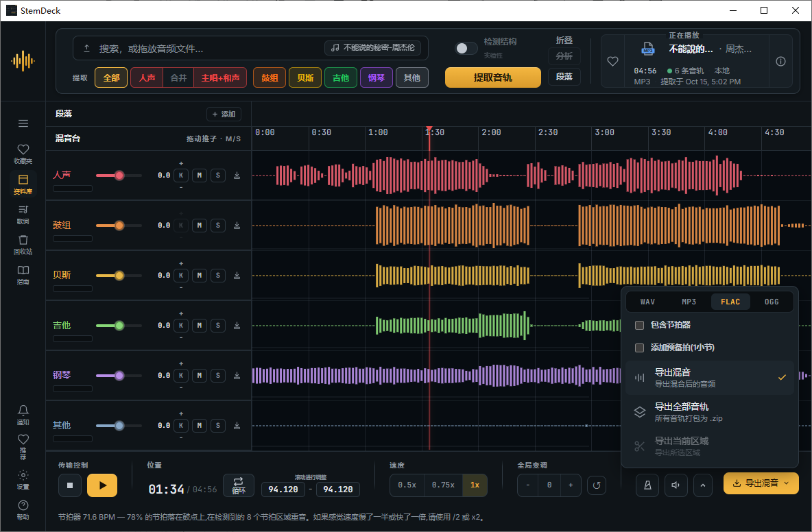This screenshot has height=532, width=812.
Task: Expand the 导出混音 dropdown arrow
Action: pos(787,483)
